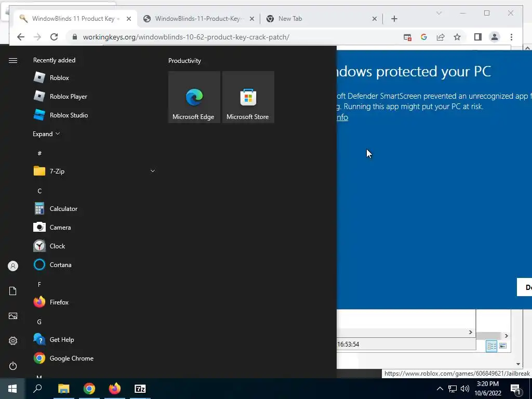The height and width of the screenshot is (399, 532).
Task: Open the notification center icon
Action: (x=515, y=389)
